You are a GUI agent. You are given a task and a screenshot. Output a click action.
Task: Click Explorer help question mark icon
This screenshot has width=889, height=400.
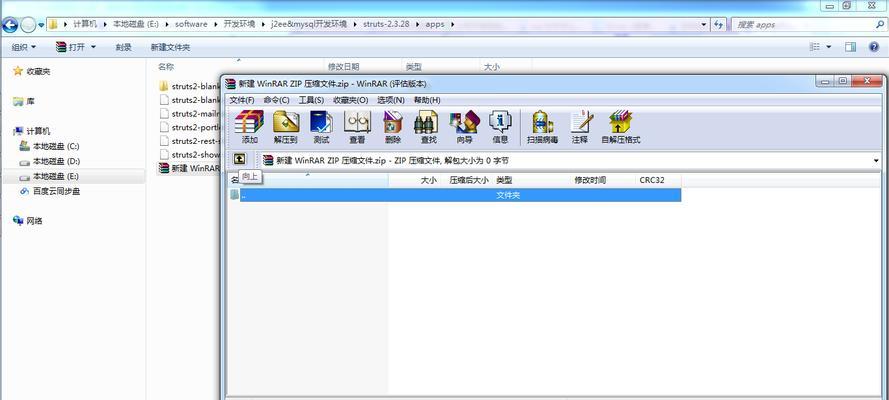[x=874, y=47]
